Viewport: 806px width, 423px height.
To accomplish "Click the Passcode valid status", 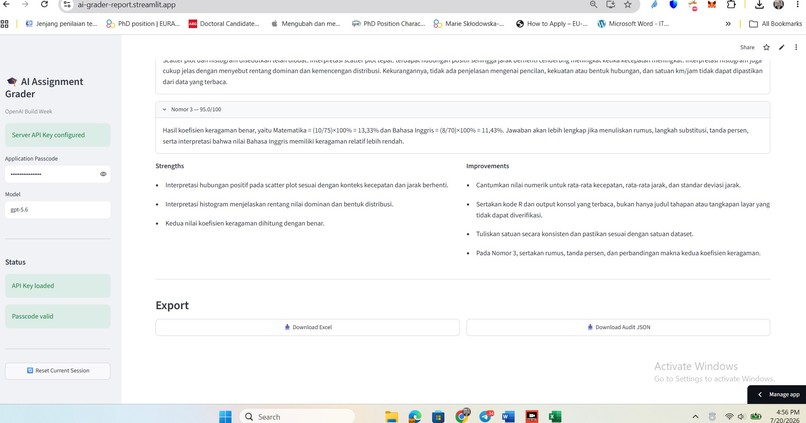I will point(58,317).
